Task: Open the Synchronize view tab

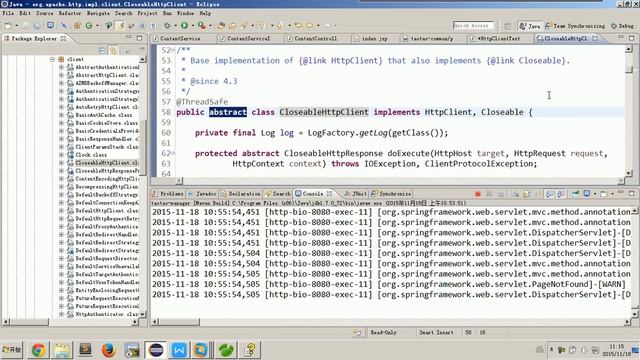Action: (391, 194)
